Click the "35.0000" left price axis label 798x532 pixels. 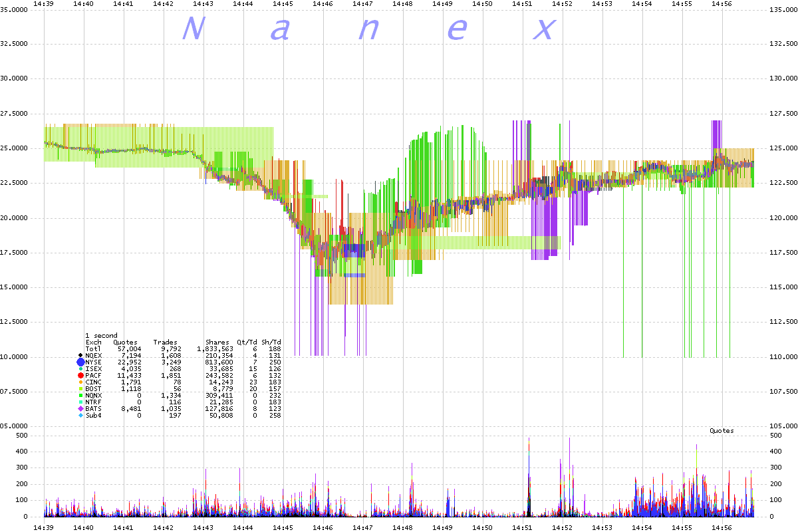click(14, 9)
